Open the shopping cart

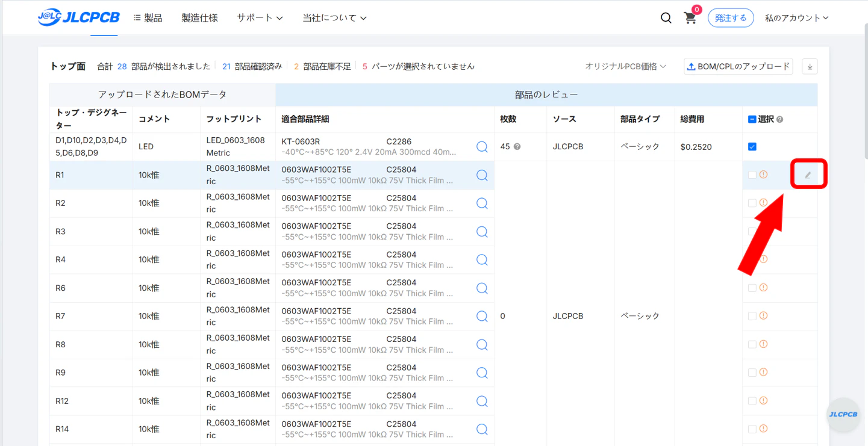pos(690,18)
